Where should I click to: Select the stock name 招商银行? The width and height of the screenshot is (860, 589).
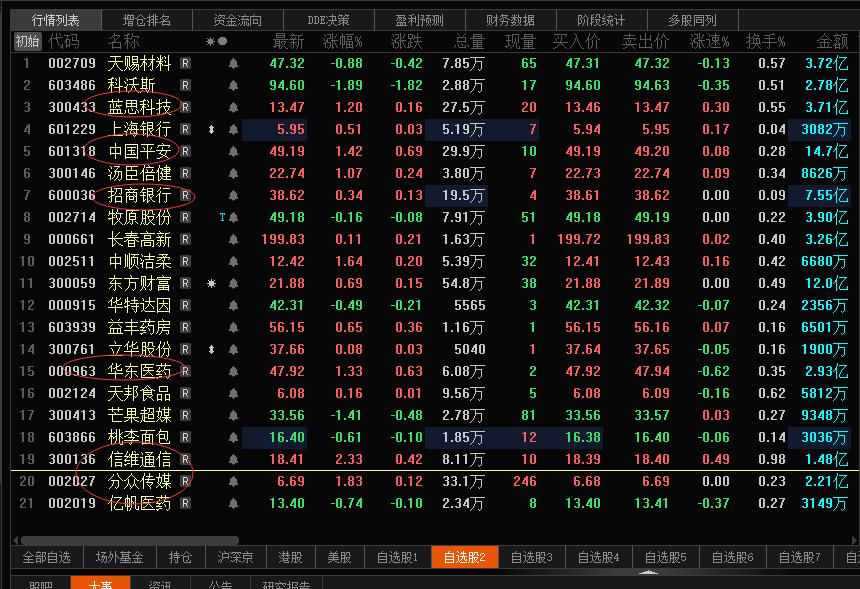[139, 195]
